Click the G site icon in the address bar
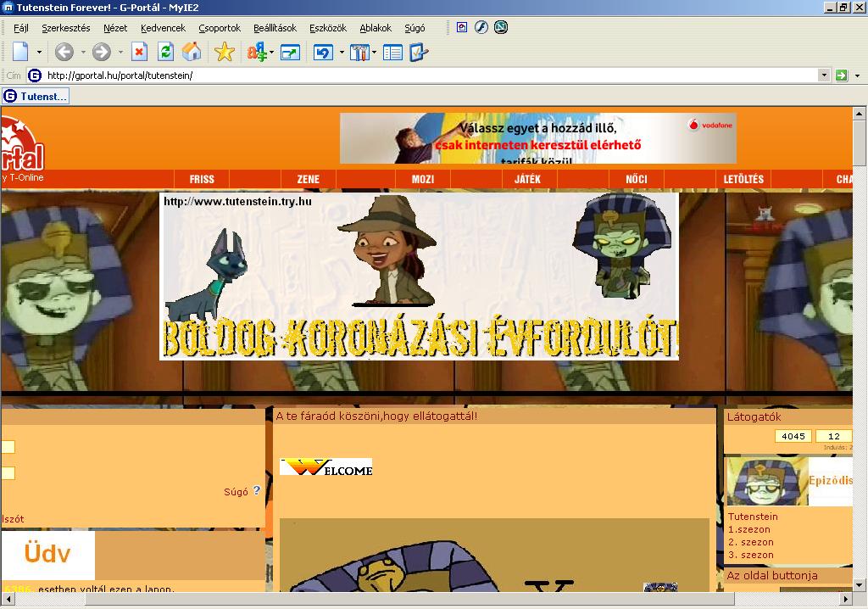Viewport: 868px width, 609px height. coord(34,75)
